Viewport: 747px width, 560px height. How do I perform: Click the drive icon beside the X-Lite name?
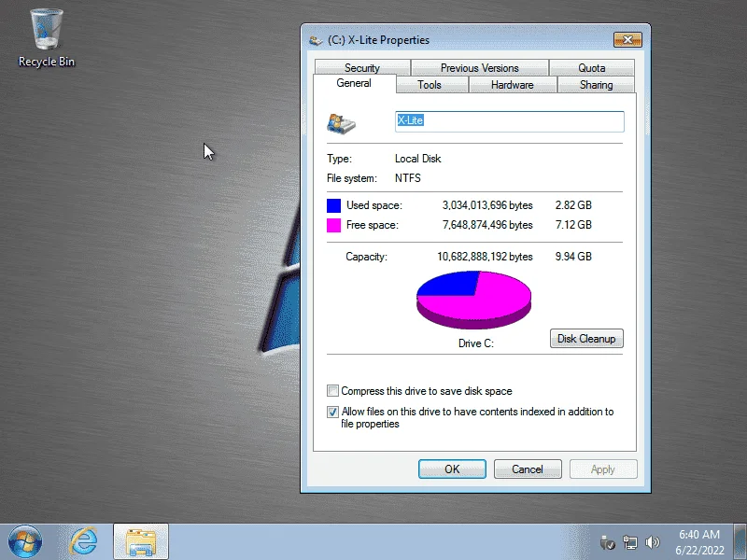(341, 123)
